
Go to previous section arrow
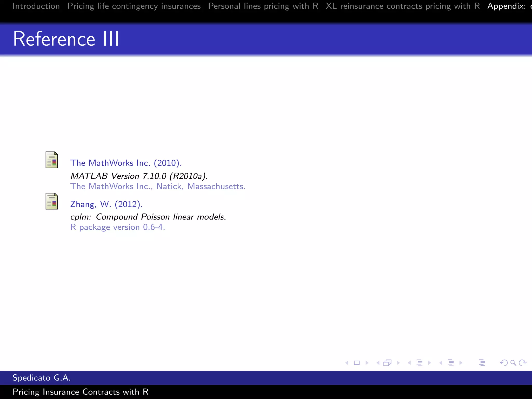(441, 363)
